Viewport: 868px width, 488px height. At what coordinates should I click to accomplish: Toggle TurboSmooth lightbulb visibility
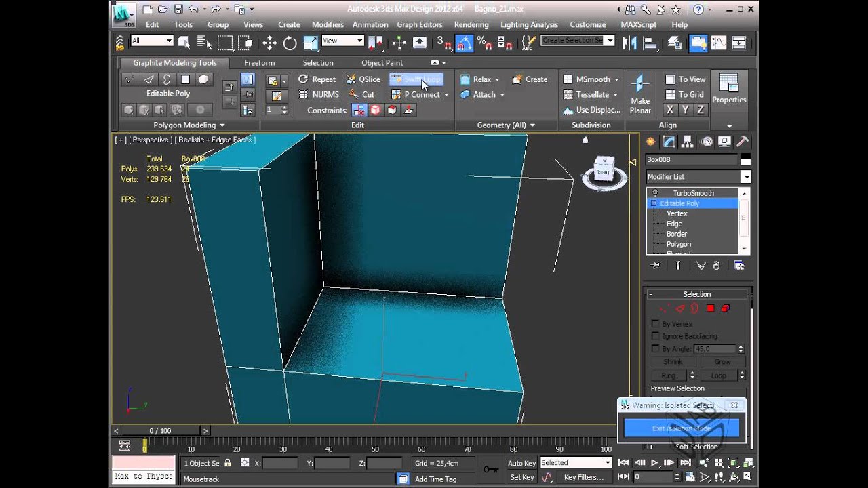655,193
